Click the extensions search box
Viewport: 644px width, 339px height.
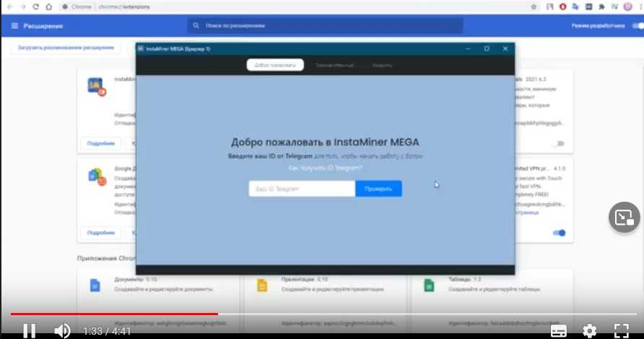pyautogui.click(x=325, y=26)
